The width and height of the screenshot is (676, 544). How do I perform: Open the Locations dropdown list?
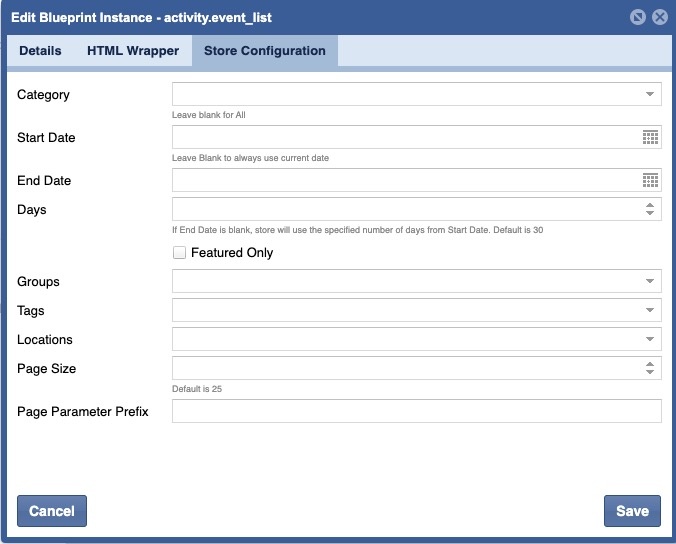(650, 340)
